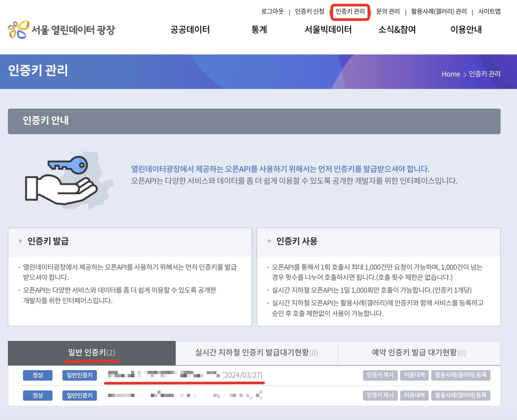Click the Seoul Open Data Plaza logo
Viewport: 517px width, 420px height.
[x=61, y=30]
